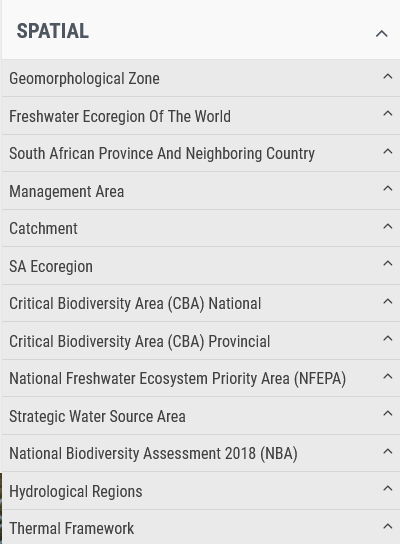Click the SPATIAL heading text
The width and height of the screenshot is (400, 544).
53,31
